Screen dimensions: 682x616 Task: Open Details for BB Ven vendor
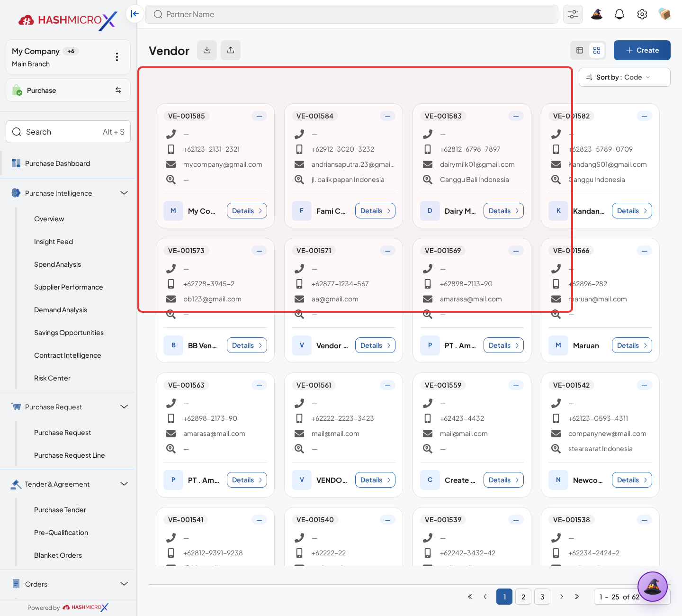[x=247, y=345]
